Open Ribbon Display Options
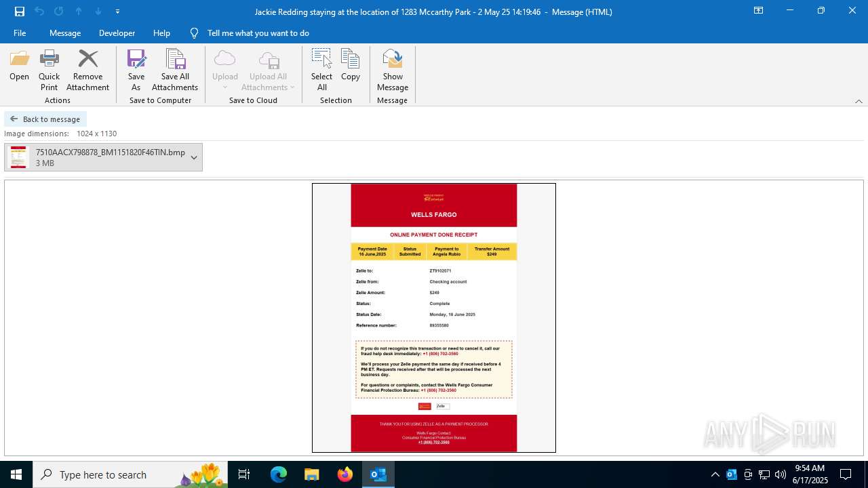Screen dimensions: 868x488 click(759, 11)
